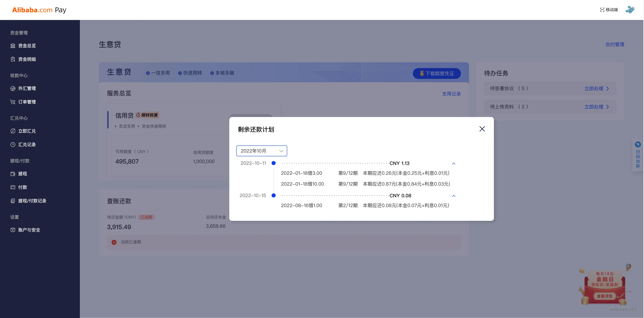Collapse the 2022-10-11 repayment entry
644x318 pixels.
coord(453,163)
